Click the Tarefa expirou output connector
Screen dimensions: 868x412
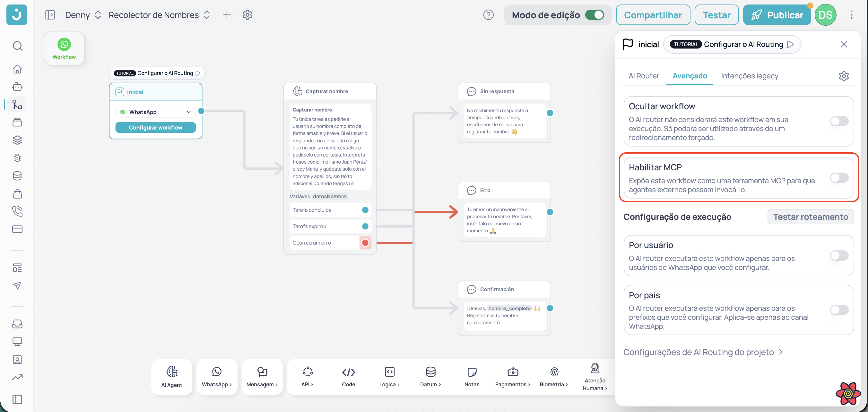click(x=365, y=227)
